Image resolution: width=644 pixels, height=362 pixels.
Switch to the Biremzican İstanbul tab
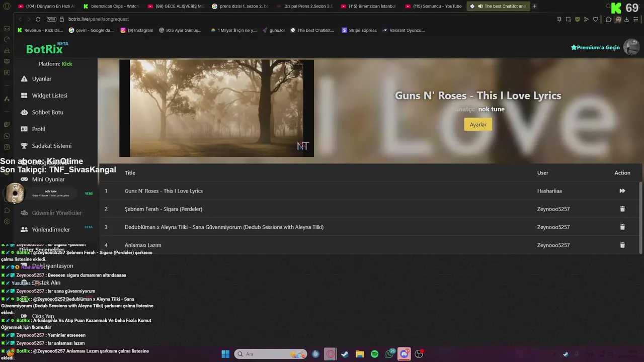(369, 6)
